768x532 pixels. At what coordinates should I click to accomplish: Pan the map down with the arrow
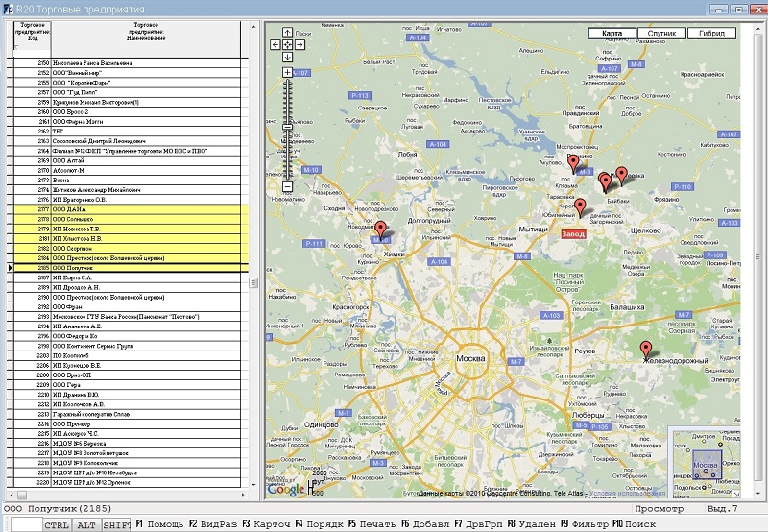pos(287,57)
